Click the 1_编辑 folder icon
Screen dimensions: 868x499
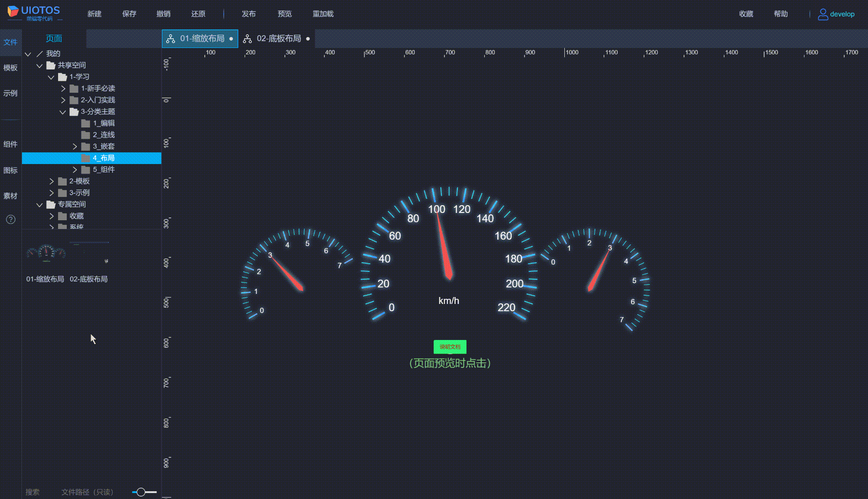coord(86,123)
